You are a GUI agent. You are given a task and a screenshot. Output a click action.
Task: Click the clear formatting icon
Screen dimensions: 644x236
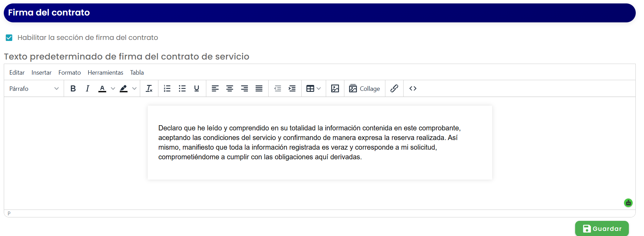tap(149, 88)
